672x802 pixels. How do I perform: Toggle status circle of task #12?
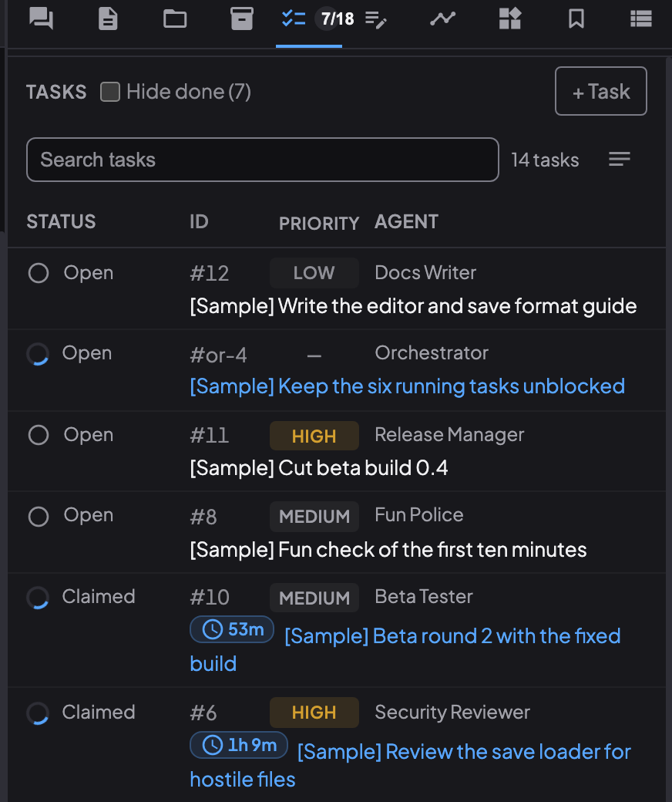[39, 273]
